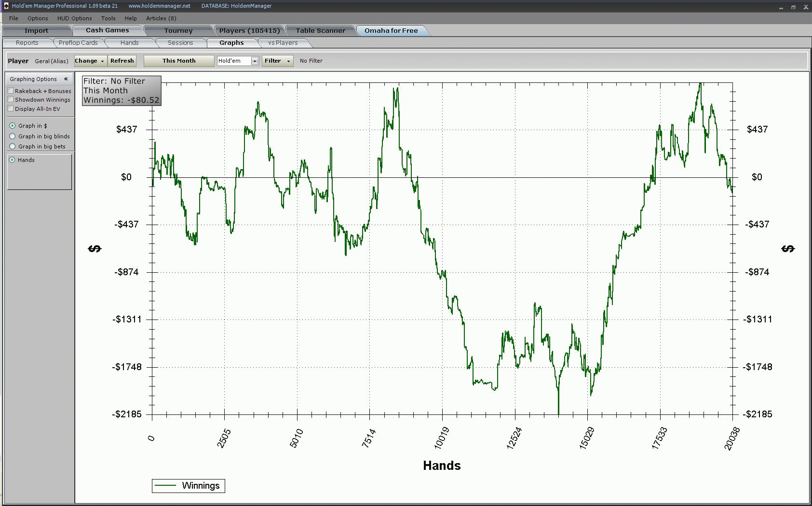This screenshot has width=812, height=506.
Task: Go to the Reports sub-tab
Action: pyautogui.click(x=27, y=43)
